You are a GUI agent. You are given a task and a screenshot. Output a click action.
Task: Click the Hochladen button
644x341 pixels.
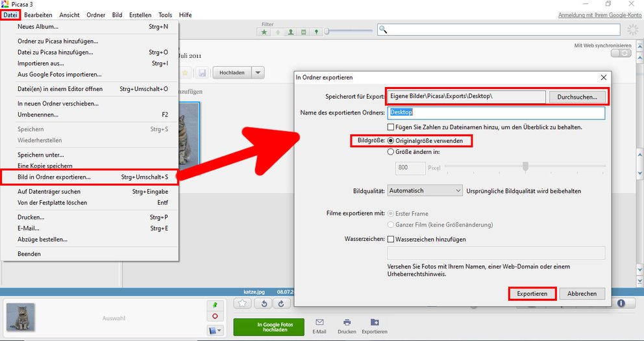tap(232, 73)
